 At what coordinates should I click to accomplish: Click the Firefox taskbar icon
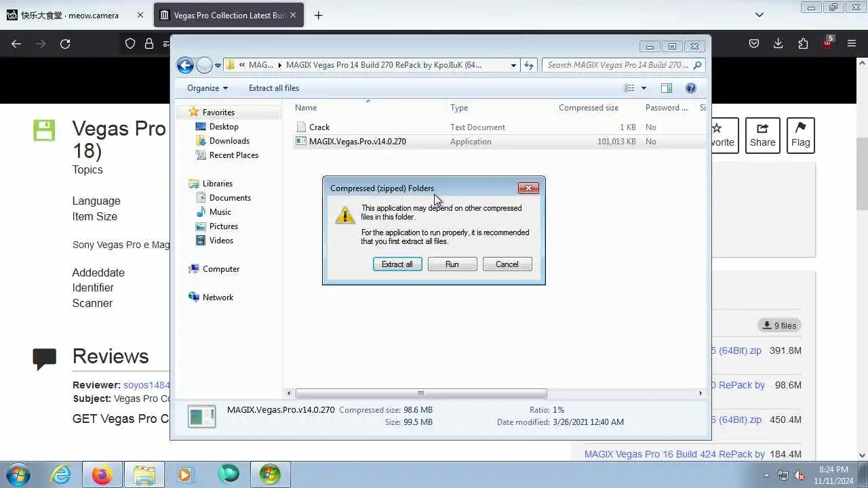102,475
